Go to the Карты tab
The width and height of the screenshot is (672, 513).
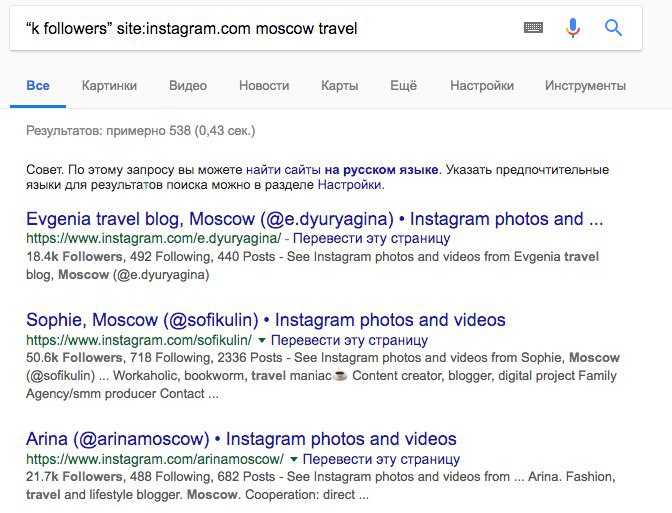click(x=340, y=86)
